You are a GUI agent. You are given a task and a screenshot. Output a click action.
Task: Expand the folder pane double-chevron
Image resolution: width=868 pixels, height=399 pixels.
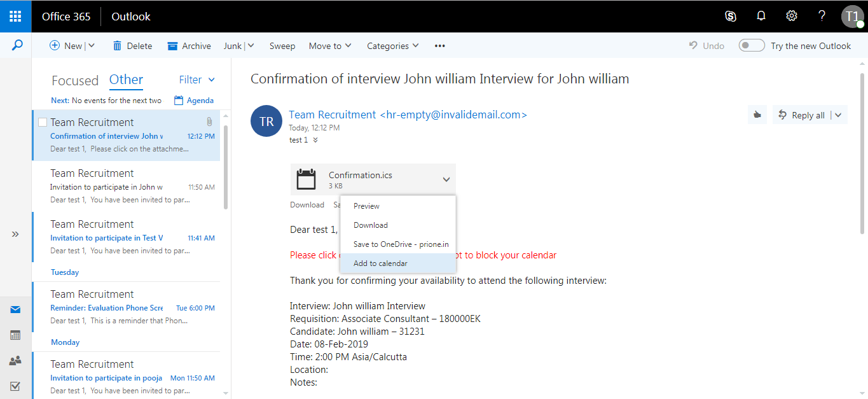tap(15, 234)
